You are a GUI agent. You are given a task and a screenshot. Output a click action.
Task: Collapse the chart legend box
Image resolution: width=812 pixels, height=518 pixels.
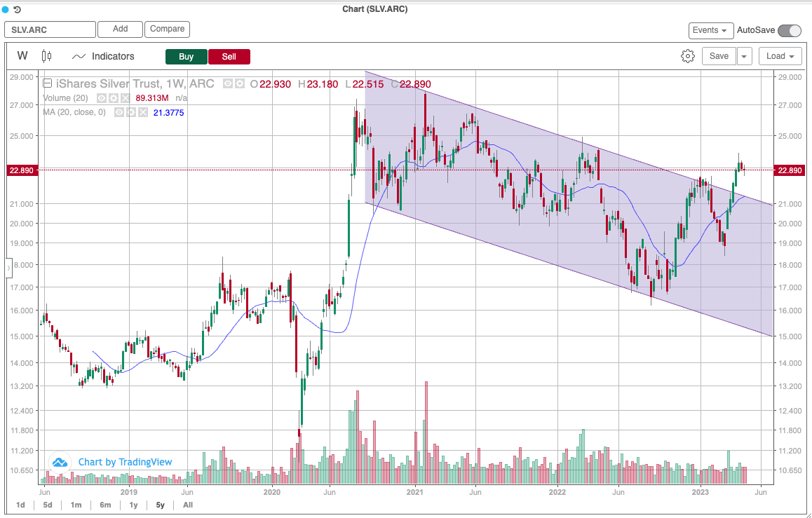[x=48, y=83]
